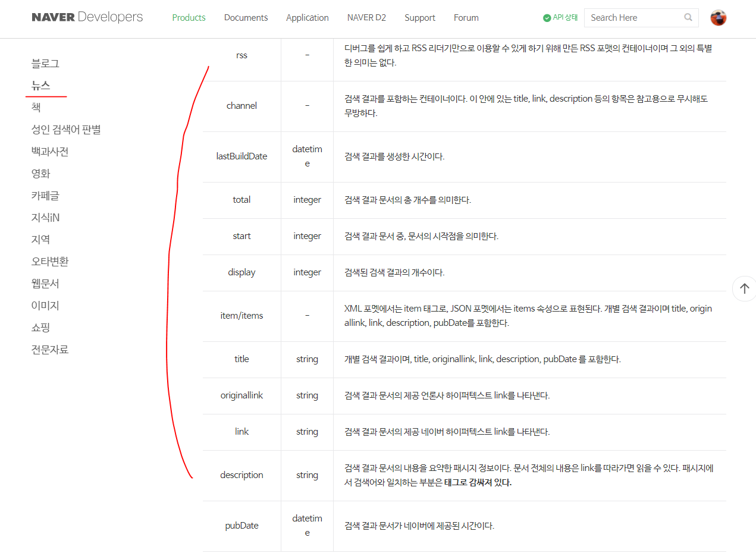Open 웹문서 sidebar item

(x=45, y=284)
